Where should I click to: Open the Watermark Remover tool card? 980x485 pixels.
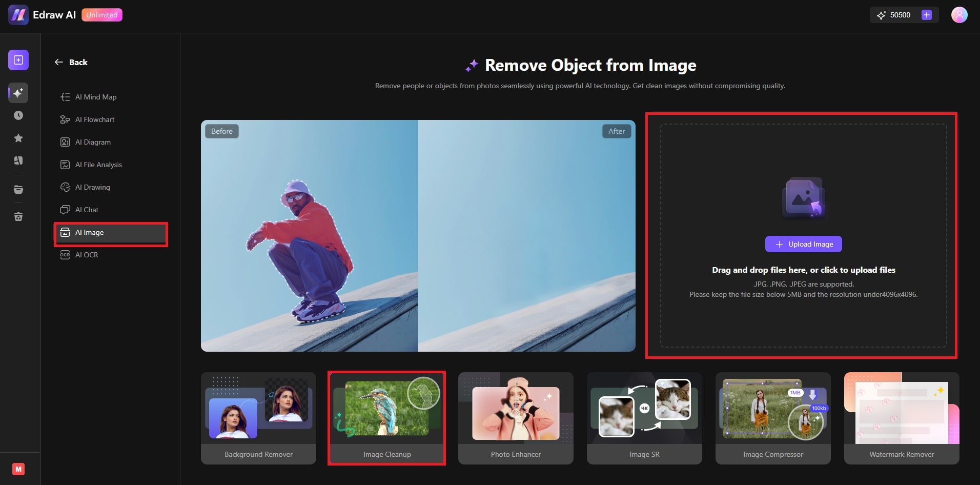click(902, 418)
